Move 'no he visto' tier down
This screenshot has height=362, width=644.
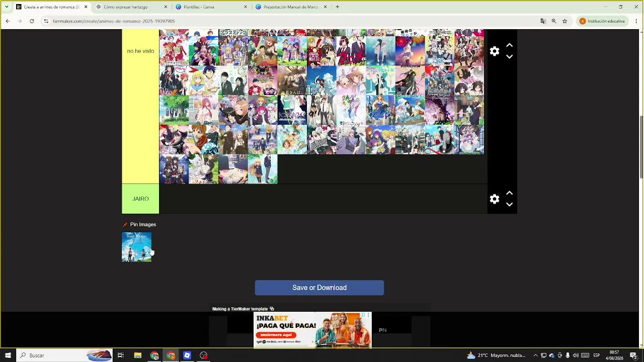(x=509, y=57)
